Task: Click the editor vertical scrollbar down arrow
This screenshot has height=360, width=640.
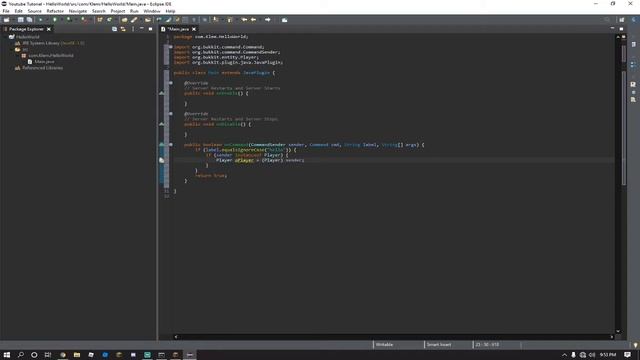Action: pyautogui.click(x=618, y=331)
